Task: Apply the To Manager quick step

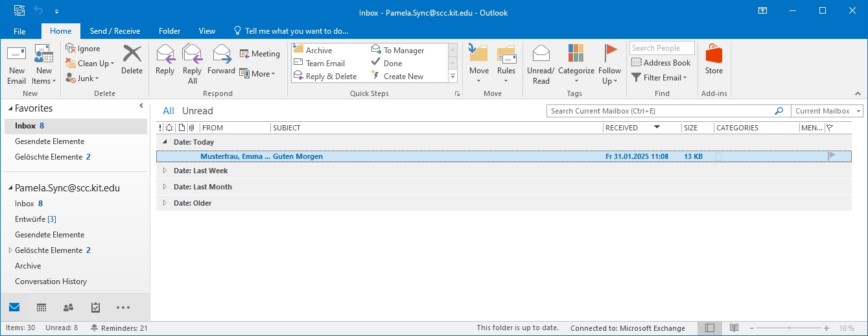Action: click(398, 50)
